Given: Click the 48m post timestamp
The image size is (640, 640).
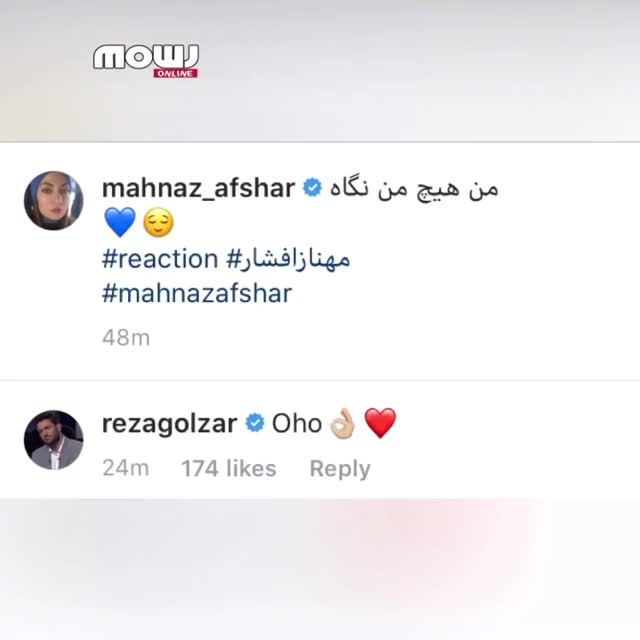Looking at the screenshot, I should tap(126, 338).
